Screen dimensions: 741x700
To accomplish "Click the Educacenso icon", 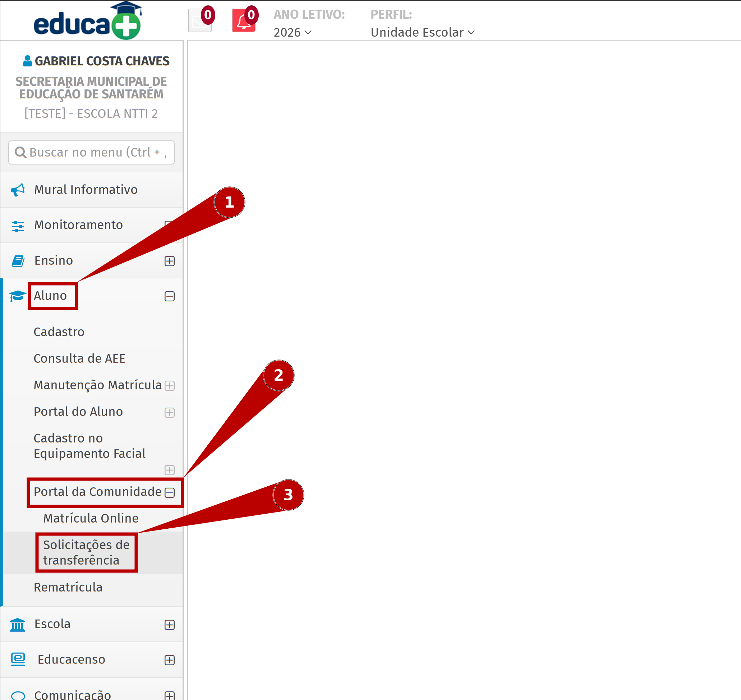I will click(18, 660).
